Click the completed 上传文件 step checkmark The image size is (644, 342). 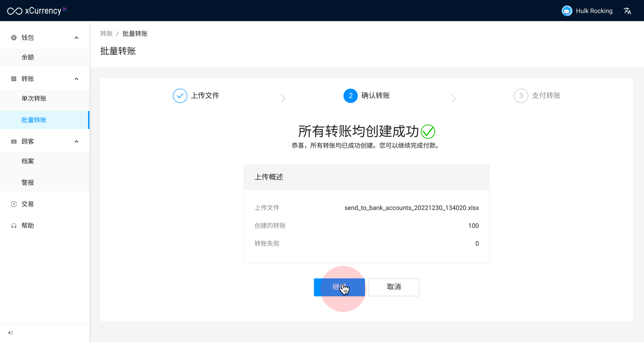click(180, 96)
